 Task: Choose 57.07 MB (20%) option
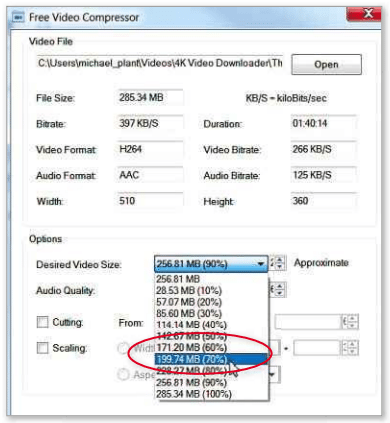[211, 302]
